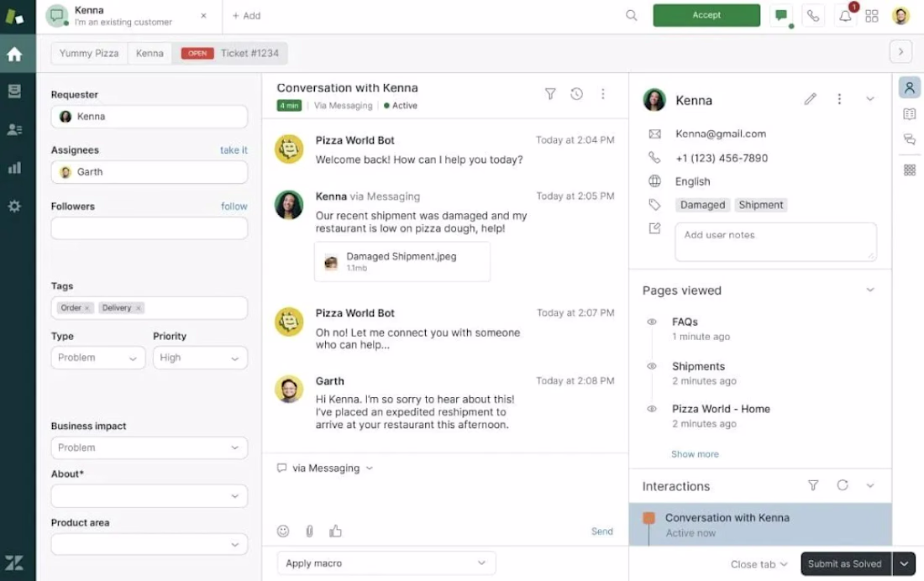Collapse Kenna's profile card chevron
The image size is (924, 581).
[x=869, y=99]
